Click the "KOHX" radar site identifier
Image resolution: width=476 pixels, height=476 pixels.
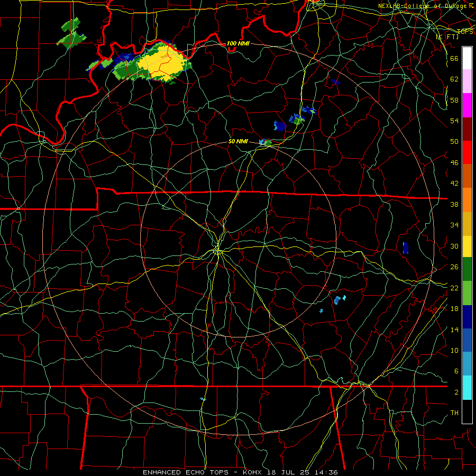[x=252, y=472]
